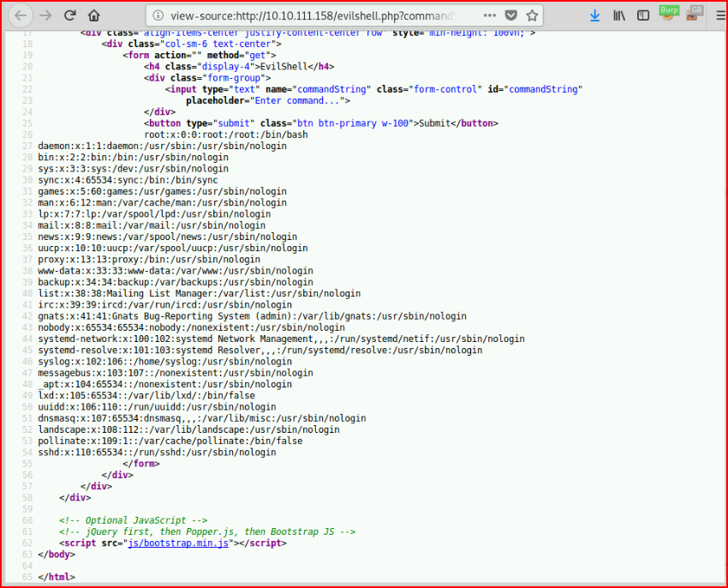728x588 pixels.
Task: Click the messagebus:x:103:107 line
Action: 176,373
